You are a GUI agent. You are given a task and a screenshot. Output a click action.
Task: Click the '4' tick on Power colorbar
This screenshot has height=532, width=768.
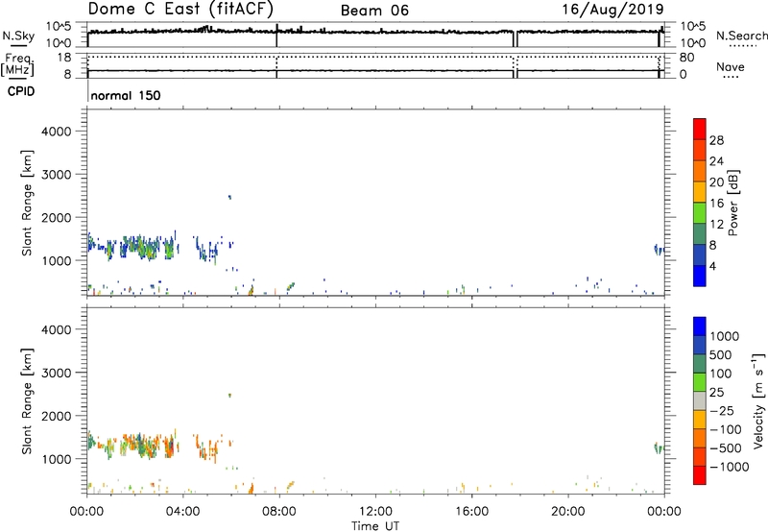click(712, 266)
